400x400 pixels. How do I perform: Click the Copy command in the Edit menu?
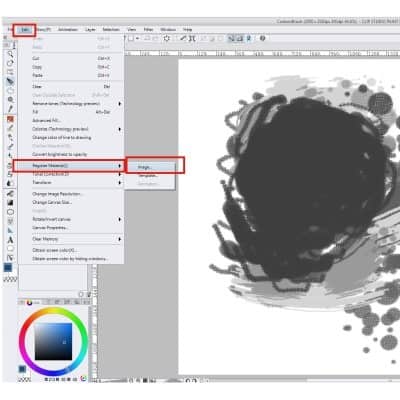[37, 67]
